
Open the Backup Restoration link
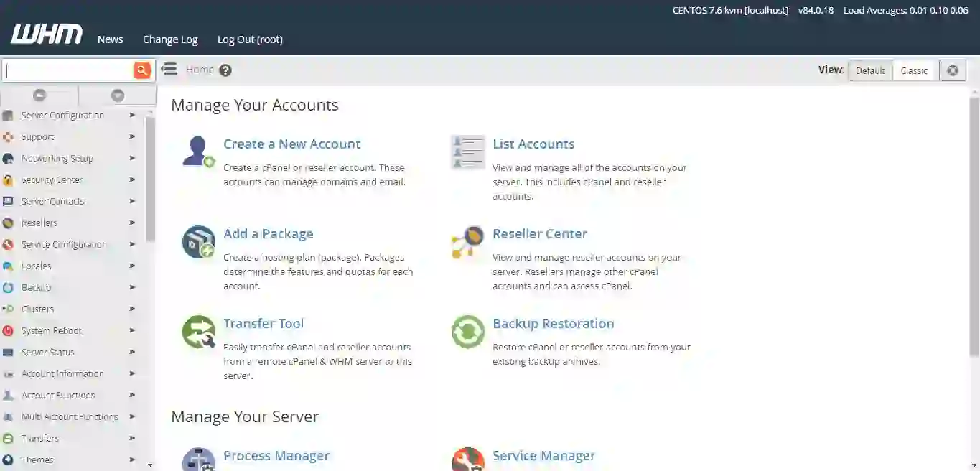click(554, 324)
